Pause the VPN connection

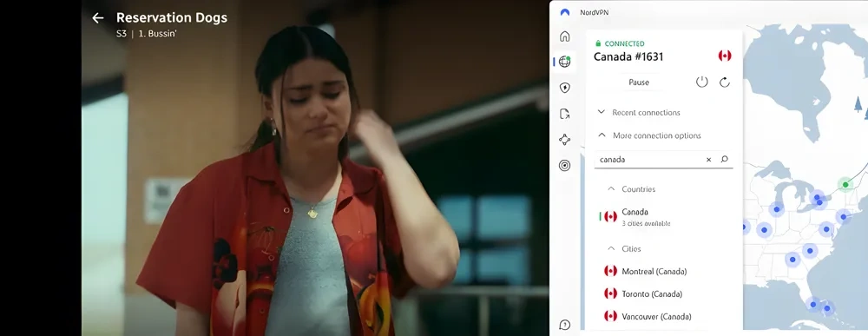pos(639,82)
